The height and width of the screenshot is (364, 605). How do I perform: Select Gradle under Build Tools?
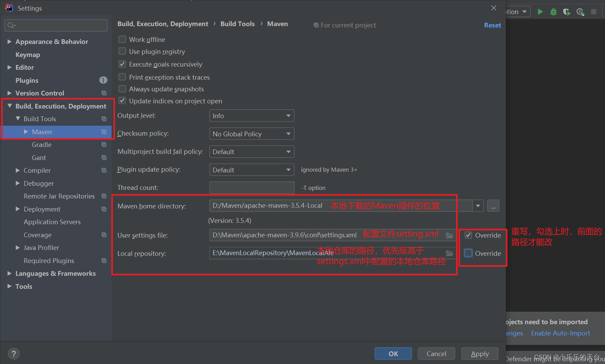pos(42,145)
